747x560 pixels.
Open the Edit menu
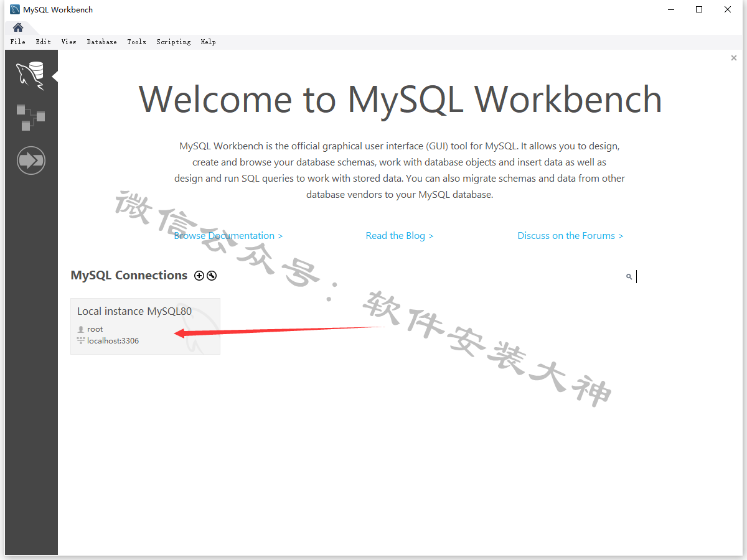pyautogui.click(x=44, y=42)
